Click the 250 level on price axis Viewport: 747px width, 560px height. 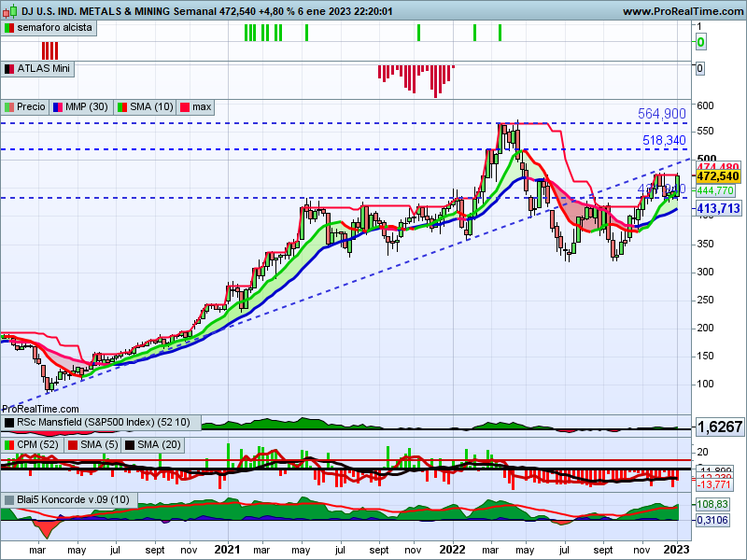click(705, 300)
